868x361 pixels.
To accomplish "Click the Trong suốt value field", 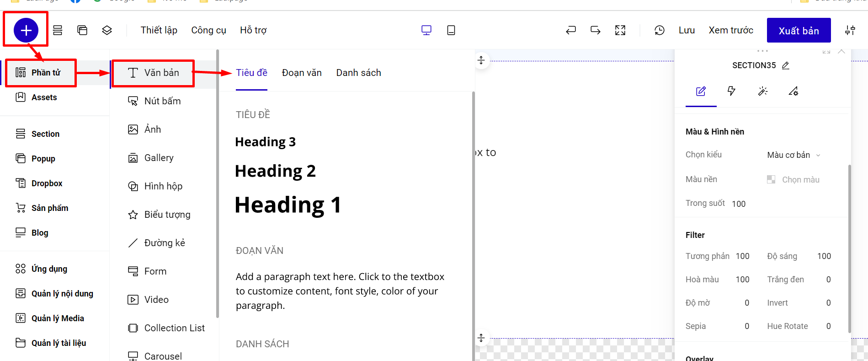I will [739, 204].
